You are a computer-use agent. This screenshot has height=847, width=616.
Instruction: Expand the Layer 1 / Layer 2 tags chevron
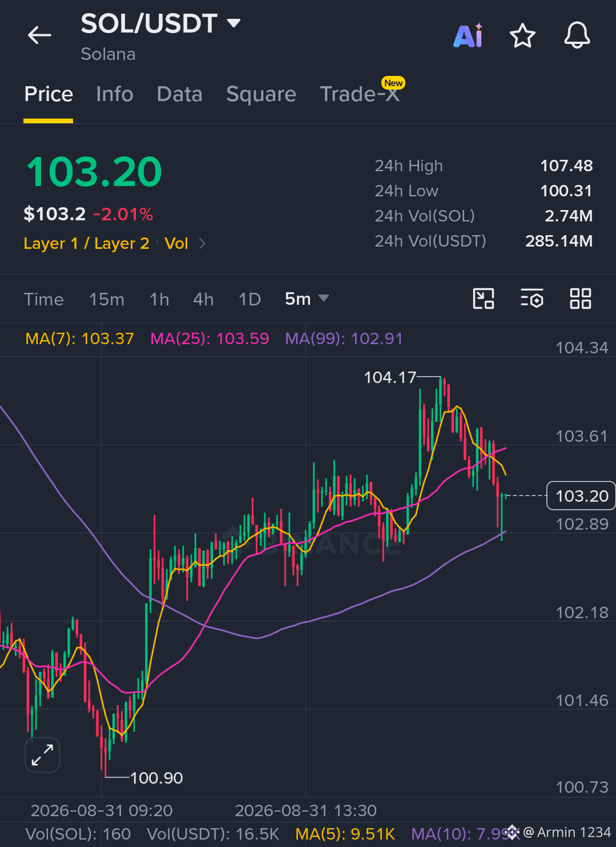click(x=202, y=244)
